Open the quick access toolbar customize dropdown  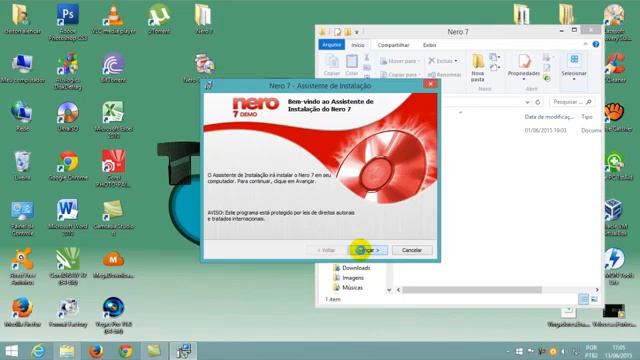pyautogui.click(x=357, y=32)
